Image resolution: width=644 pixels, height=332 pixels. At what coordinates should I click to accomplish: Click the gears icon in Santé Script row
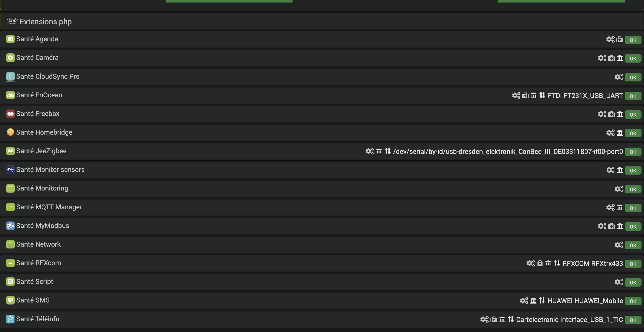pyautogui.click(x=619, y=282)
